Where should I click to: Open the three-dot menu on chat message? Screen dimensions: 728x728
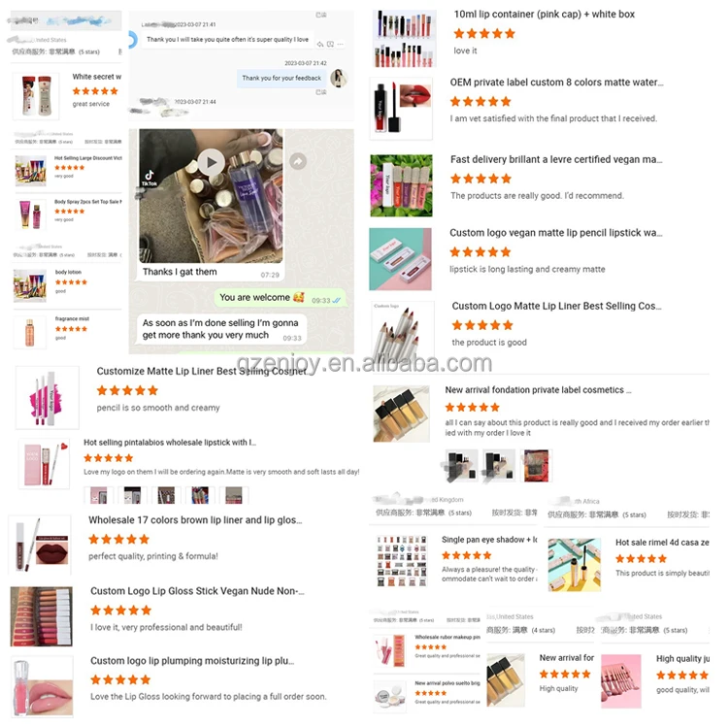[341, 45]
